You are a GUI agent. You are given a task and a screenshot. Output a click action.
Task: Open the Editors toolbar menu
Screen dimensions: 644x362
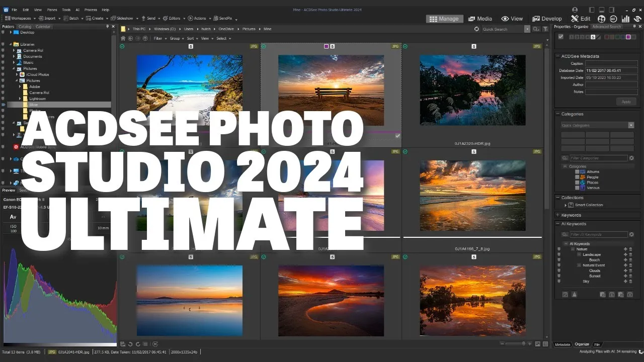pyautogui.click(x=172, y=18)
